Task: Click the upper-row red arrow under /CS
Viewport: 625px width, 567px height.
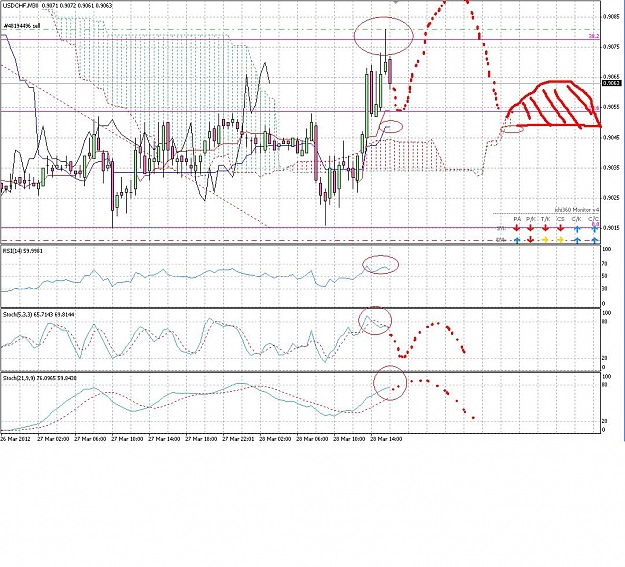Action: [560, 228]
